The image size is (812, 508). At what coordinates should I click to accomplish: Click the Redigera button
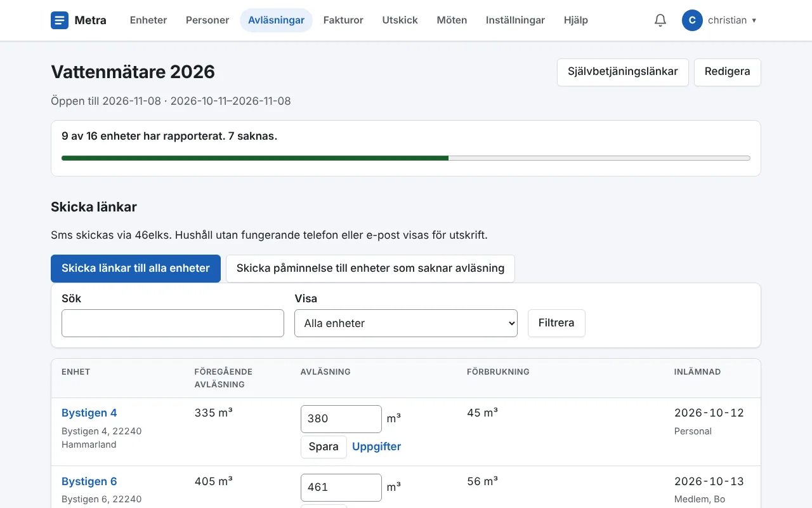pyautogui.click(x=728, y=72)
